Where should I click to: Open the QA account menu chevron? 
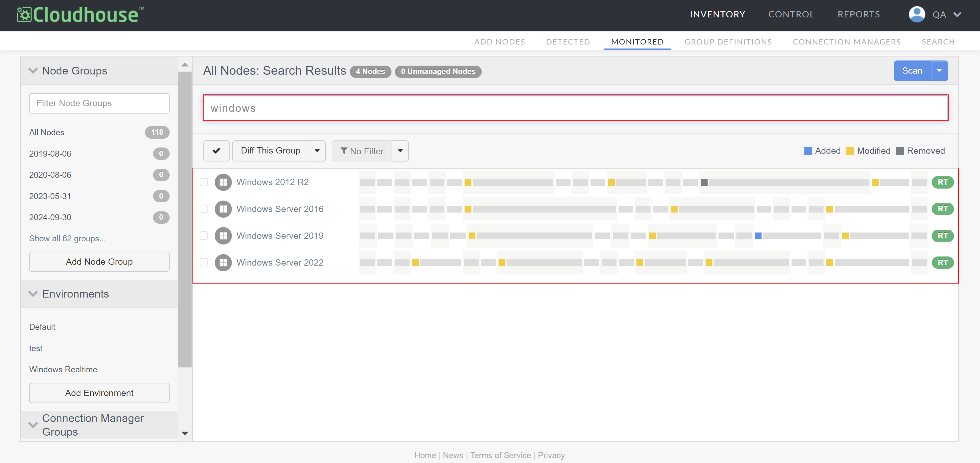click(x=957, y=15)
